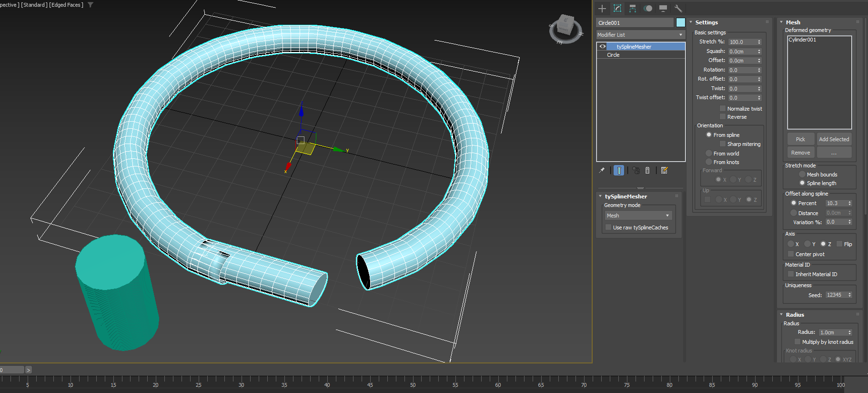The image size is (868, 393).
Task: Select the Mesh bounds stretch mode
Action: 802,175
